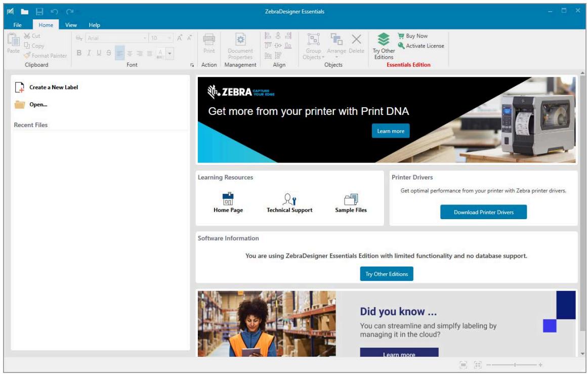Click the align right objects icon
Viewport: 588px width, 374px height.
288,35
